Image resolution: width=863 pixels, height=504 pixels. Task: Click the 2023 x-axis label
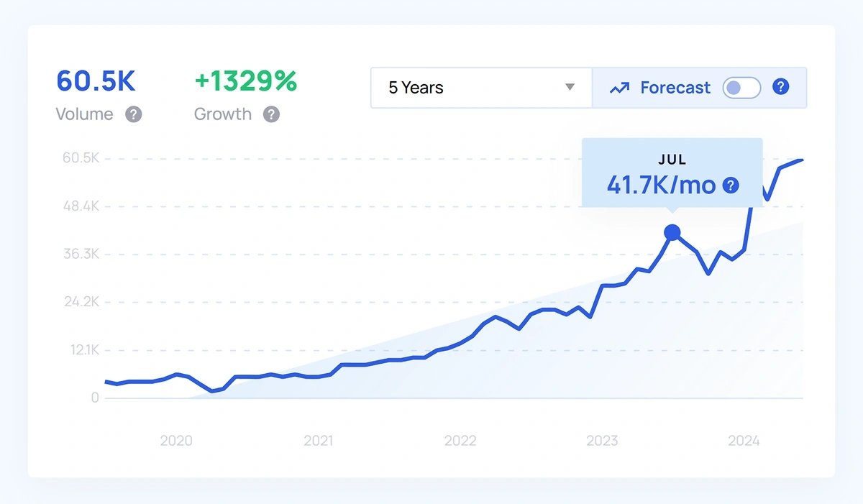[x=602, y=441]
